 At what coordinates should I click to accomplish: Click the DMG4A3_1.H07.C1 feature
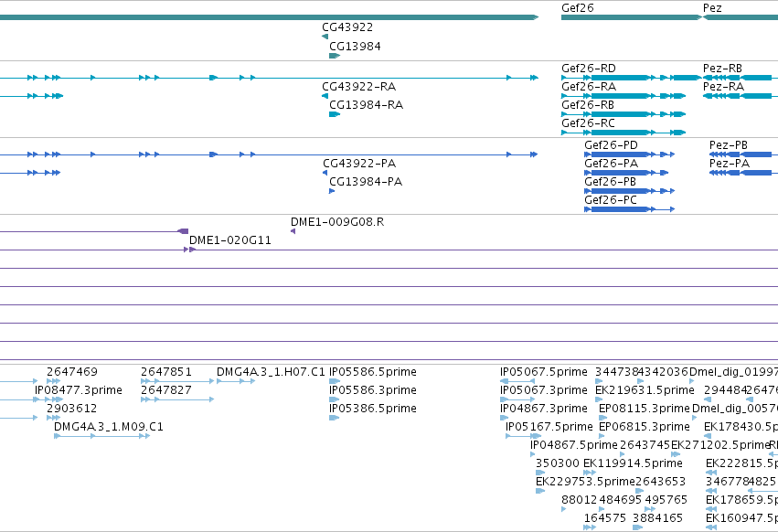tap(236, 381)
